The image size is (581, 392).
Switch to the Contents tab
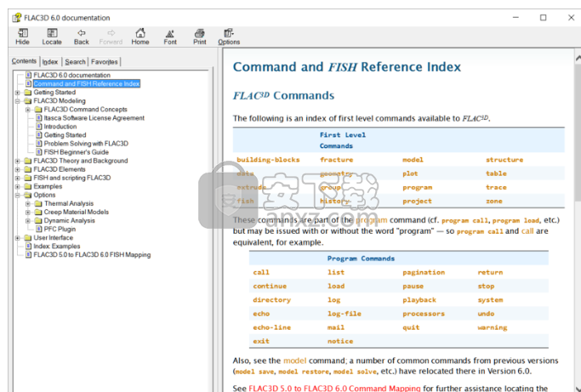[24, 61]
